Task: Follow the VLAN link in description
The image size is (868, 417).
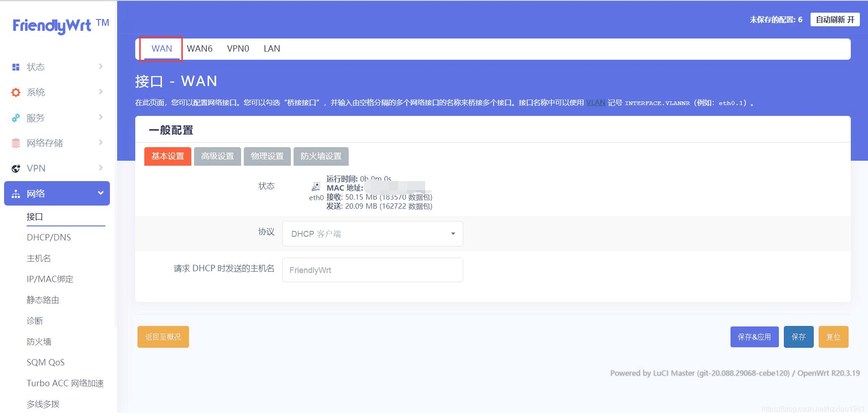Action: pos(595,103)
